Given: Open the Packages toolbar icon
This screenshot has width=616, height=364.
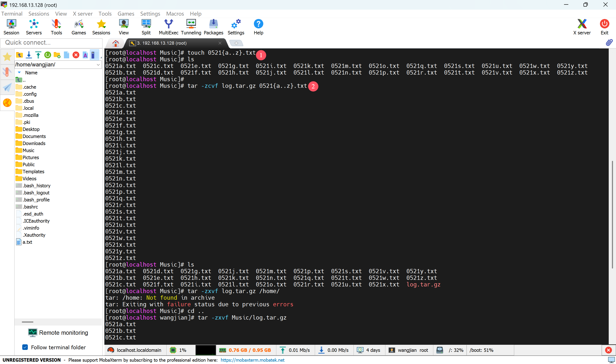Looking at the screenshot, I should pos(213,27).
